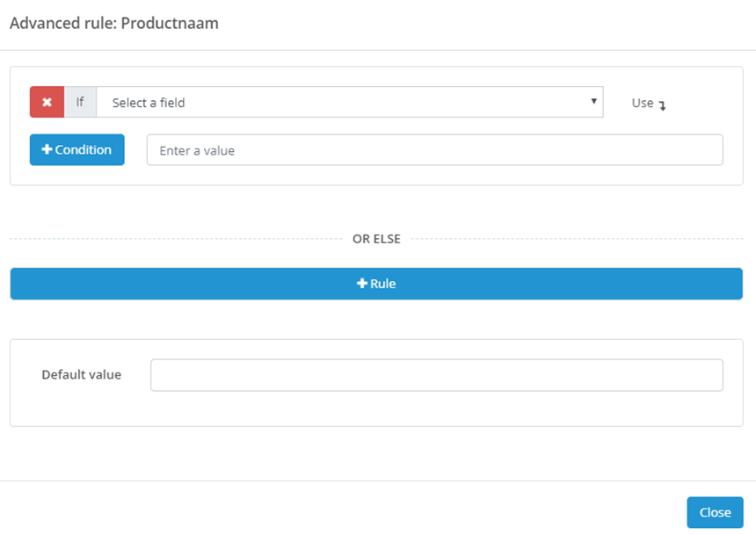
Task: Click into the "Enter a value" field
Action: coord(435,150)
